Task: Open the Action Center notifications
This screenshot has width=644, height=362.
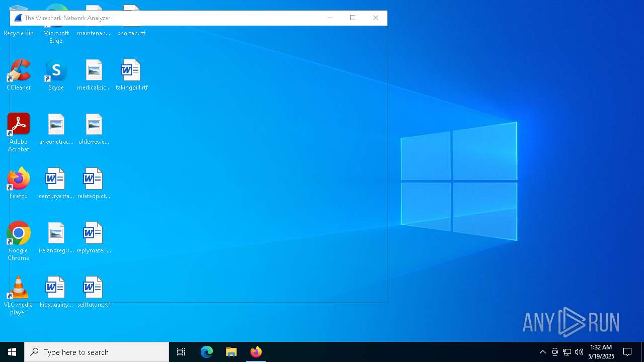Action: [627, 352]
